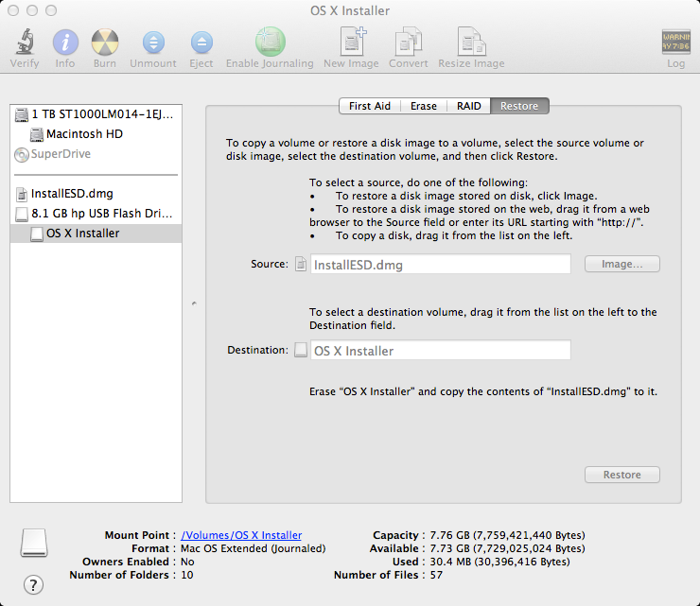The width and height of the screenshot is (700, 606).
Task: Click the Format value Mac OS Extended (Journaled)
Action: [254, 548]
